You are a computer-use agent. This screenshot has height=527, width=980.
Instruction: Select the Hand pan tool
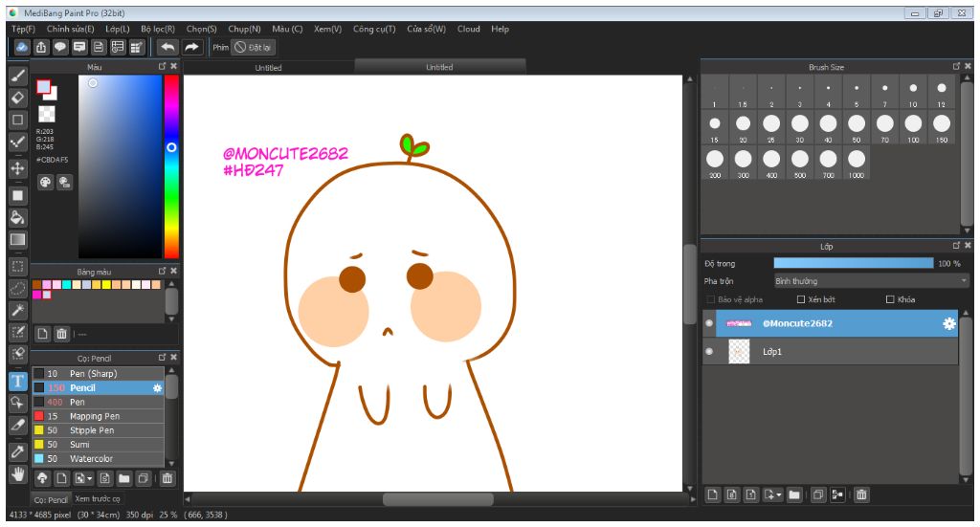pyautogui.click(x=18, y=474)
